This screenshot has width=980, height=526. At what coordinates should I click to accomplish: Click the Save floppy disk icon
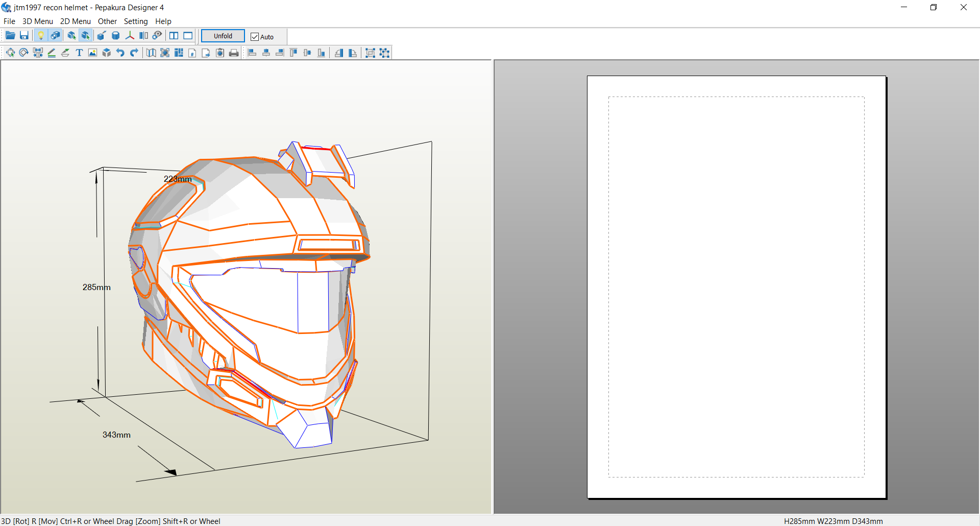24,36
